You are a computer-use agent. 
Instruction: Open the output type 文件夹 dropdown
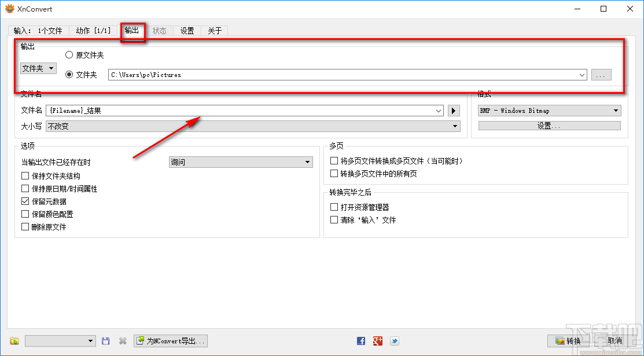(38, 68)
